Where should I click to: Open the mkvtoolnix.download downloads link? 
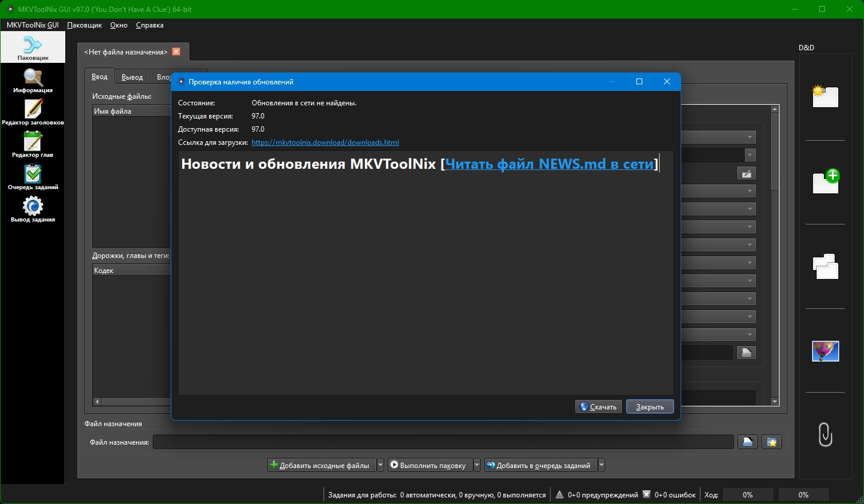tap(325, 142)
